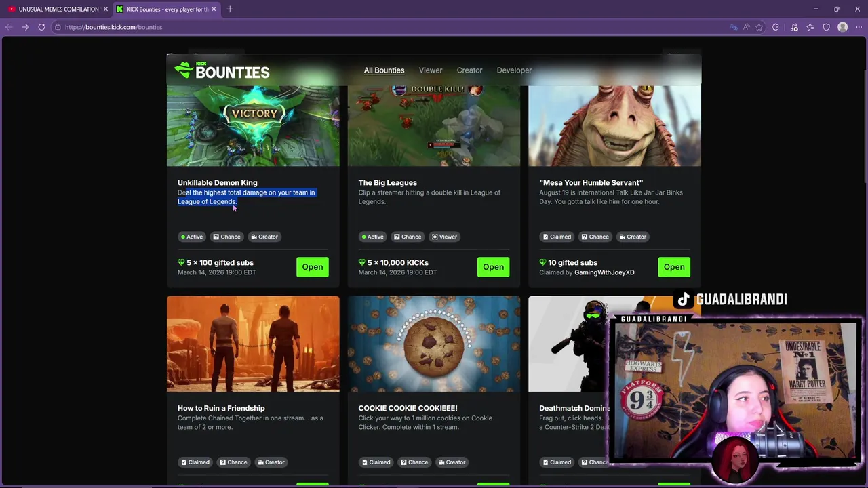Click green gem icon beside 10 gifted subs
This screenshot has height=488, width=868.
point(542,262)
